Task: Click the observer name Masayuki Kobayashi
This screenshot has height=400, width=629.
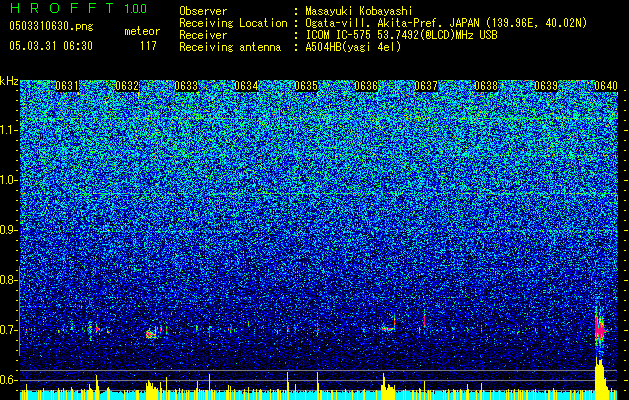Action: point(359,11)
